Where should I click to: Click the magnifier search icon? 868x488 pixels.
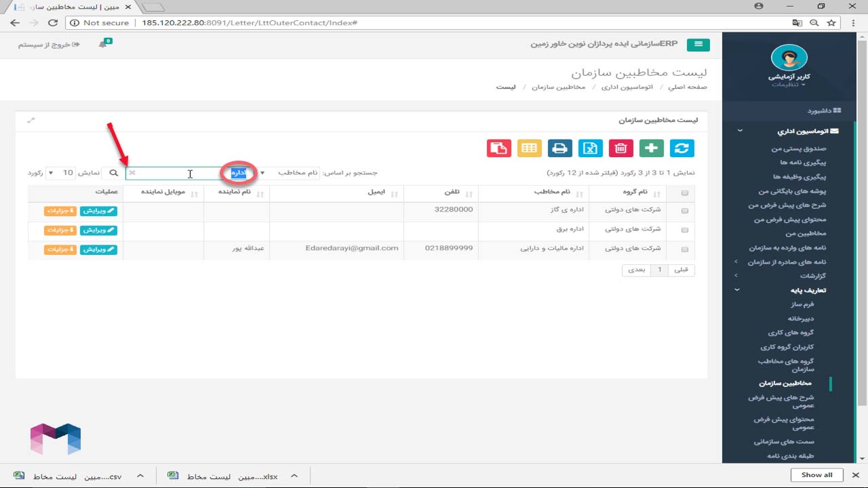(114, 173)
